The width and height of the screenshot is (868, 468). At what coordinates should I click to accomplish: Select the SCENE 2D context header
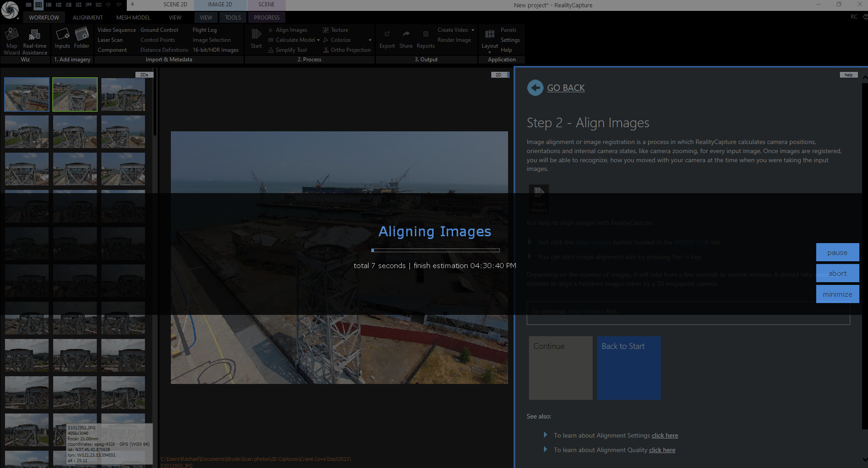tap(175, 5)
